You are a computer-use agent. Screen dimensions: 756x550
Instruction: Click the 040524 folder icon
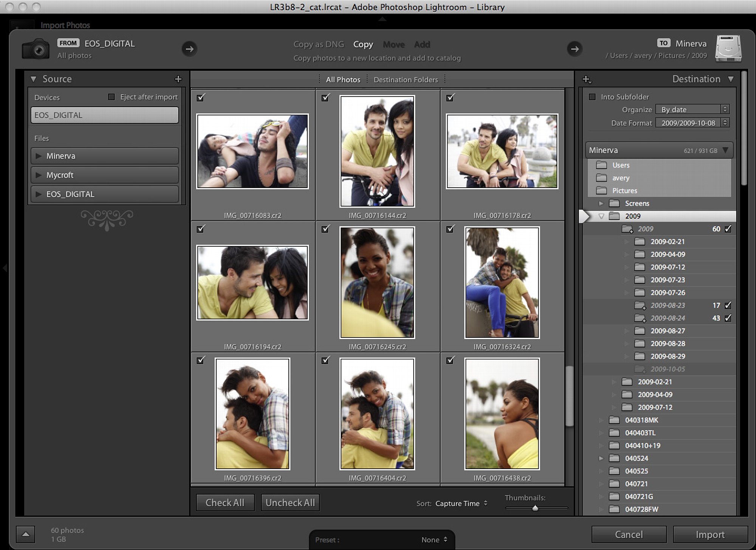pyautogui.click(x=614, y=458)
